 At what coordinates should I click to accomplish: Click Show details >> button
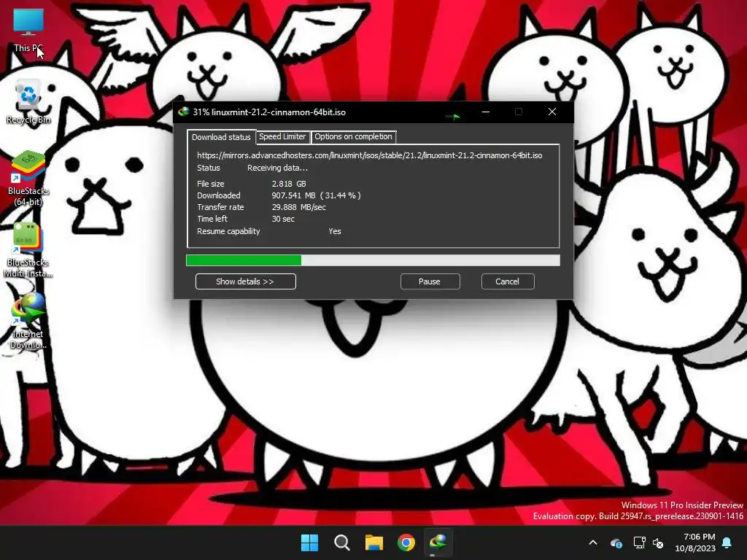[x=245, y=281]
